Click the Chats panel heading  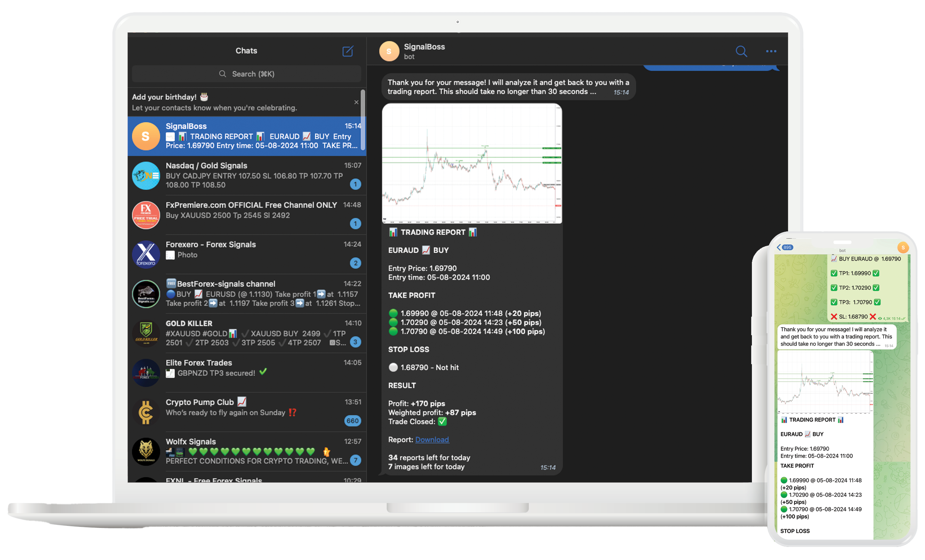[x=246, y=51]
